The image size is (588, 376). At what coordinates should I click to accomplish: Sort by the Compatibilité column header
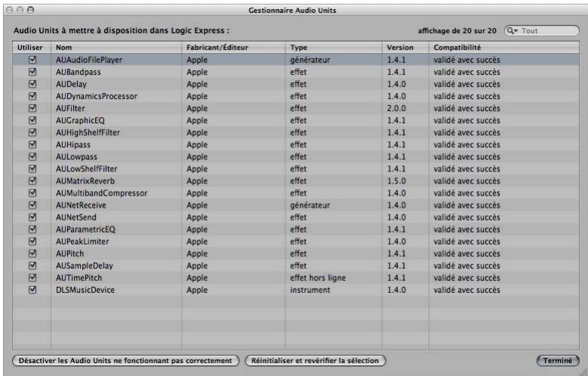pos(504,48)
